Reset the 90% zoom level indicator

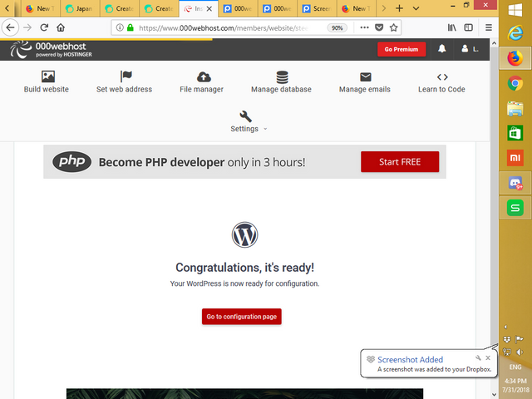pyautogui.click(x=337, y=27)
